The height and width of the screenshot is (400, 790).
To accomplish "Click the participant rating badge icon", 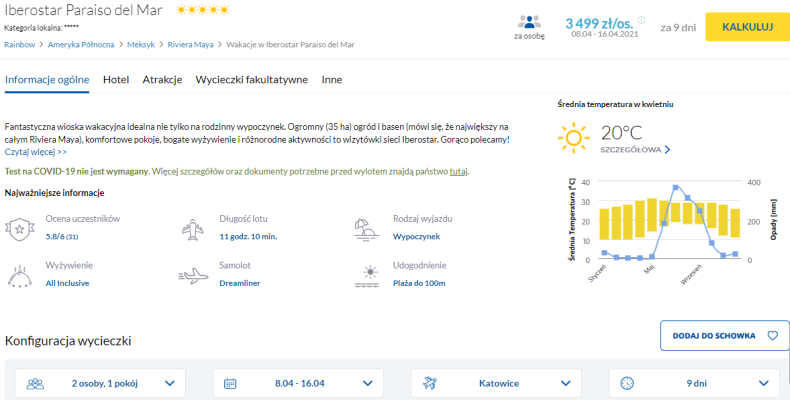I will 19,229.
